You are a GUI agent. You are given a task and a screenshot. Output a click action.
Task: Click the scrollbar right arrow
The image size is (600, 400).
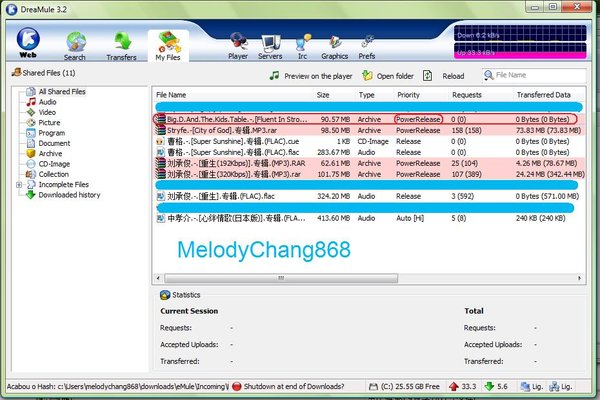point(579,278)
